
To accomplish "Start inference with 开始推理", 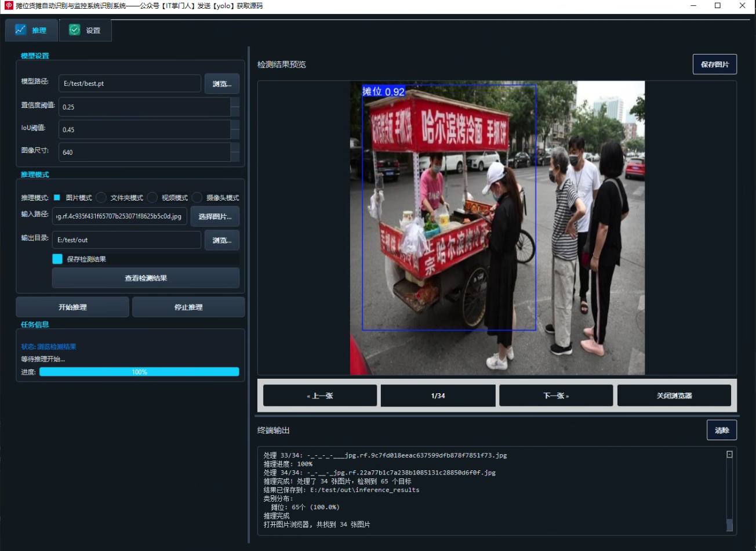I will tap(72, 307).
